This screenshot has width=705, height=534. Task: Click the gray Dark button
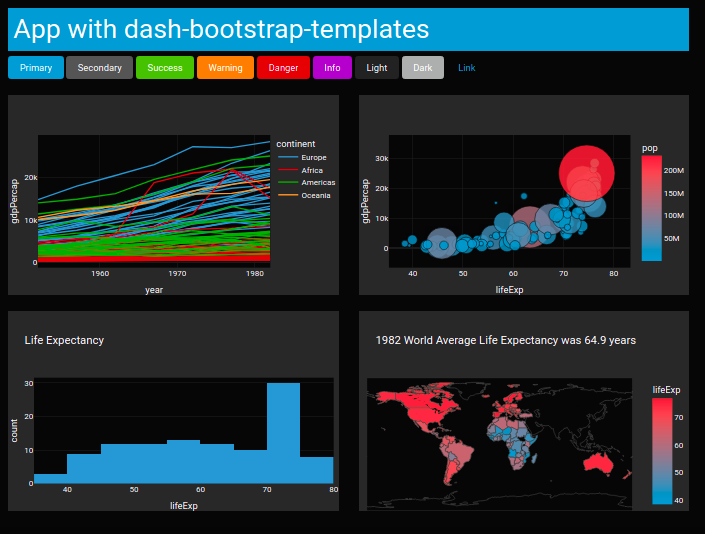point(423,67)
